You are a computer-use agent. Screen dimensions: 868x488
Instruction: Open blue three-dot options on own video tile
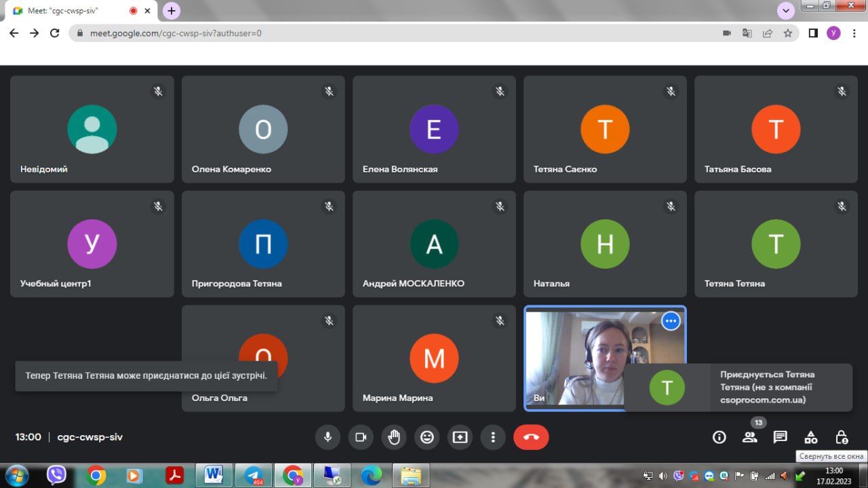pos(671,321)
